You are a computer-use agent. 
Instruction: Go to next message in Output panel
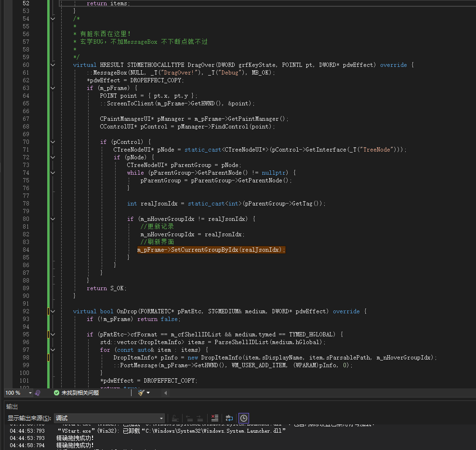200,418
